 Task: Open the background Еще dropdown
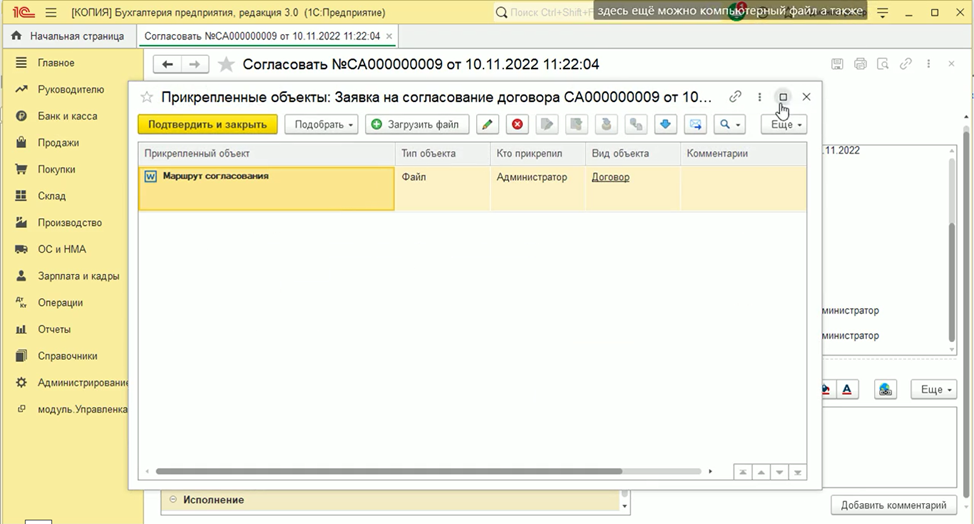[934, 389]
